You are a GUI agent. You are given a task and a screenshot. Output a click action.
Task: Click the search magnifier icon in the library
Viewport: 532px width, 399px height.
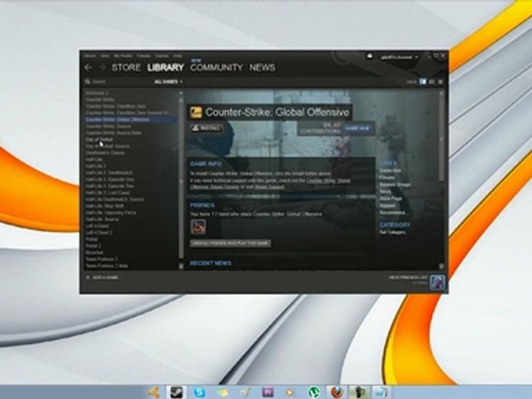pos(88,82)
